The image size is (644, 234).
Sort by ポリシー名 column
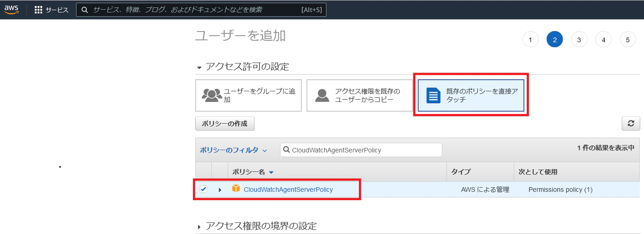pyautogui.click(x=253, y=172)
